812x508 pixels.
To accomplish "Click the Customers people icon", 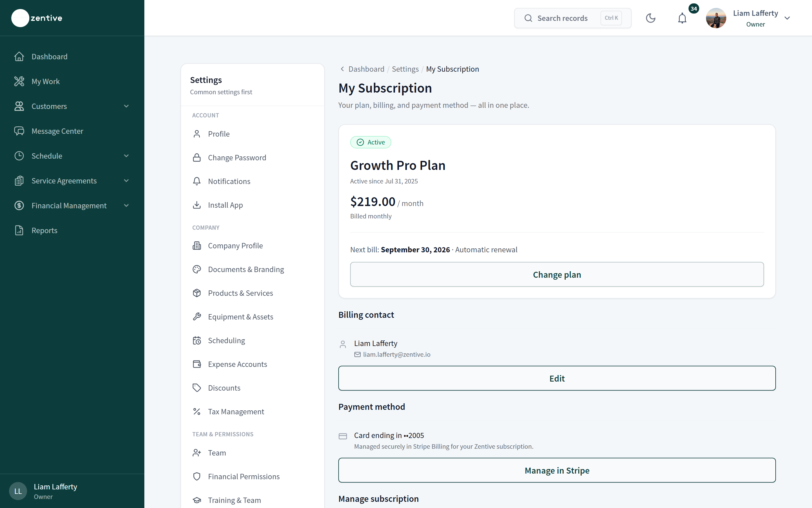I will (x=19, y=106).
